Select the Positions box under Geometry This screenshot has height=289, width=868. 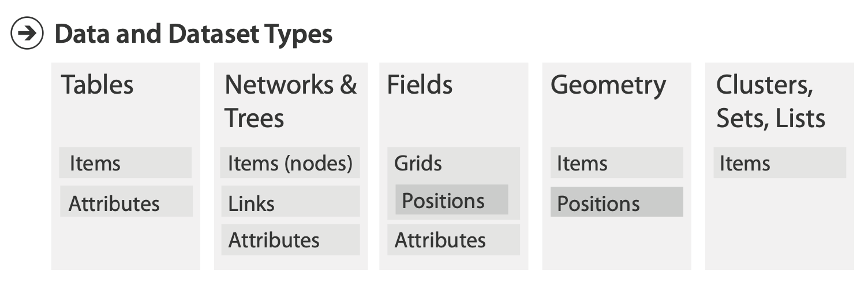(x=616, y=203)
